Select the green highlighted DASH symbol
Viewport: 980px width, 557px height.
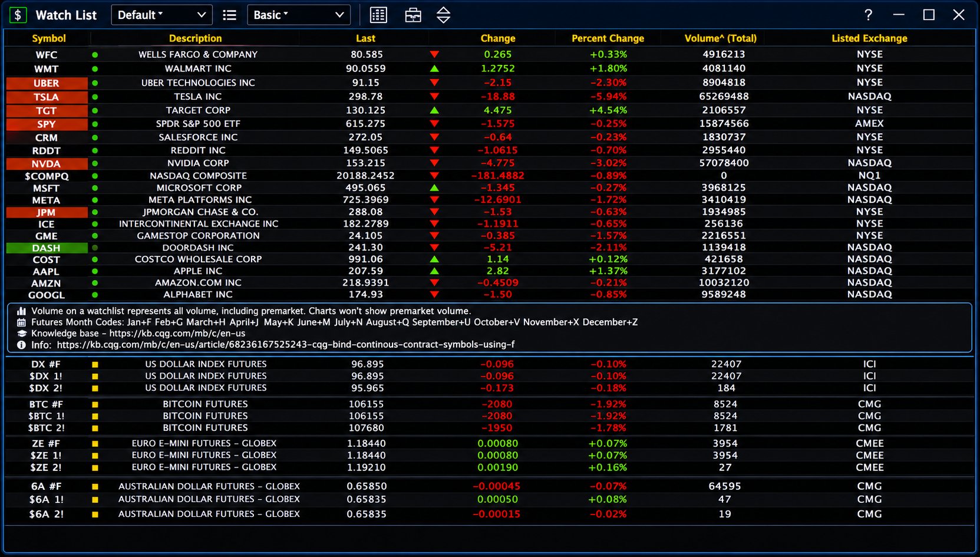point(47,248)
